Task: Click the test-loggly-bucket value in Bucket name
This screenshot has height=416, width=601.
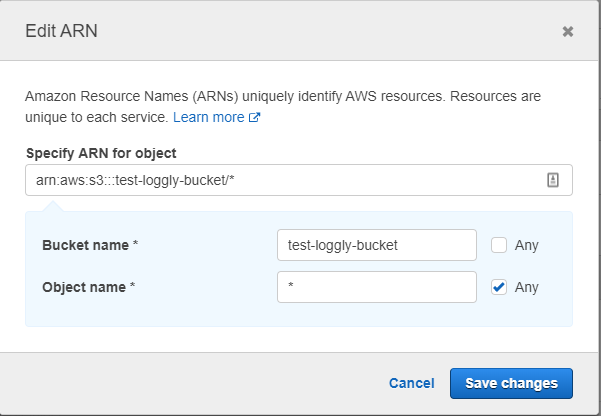Action: click(342, 245)
